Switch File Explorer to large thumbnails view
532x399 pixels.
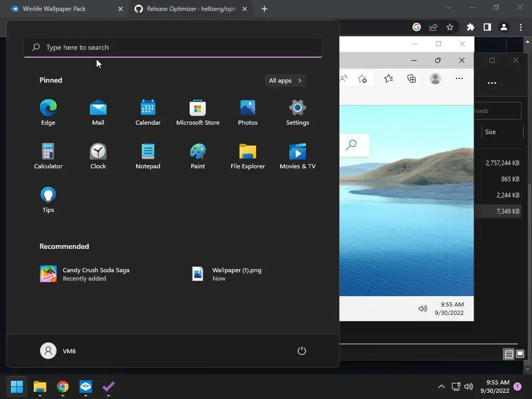tap(520, 354)
